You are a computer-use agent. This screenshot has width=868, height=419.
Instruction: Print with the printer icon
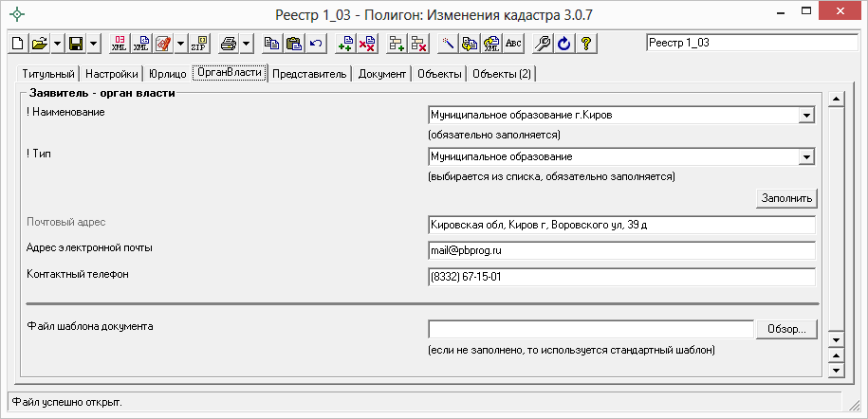click(229, 44)
